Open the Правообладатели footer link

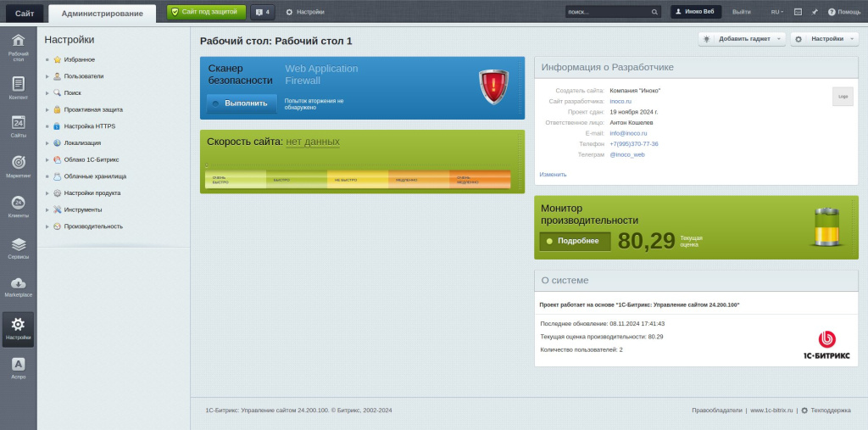point(717,410)
